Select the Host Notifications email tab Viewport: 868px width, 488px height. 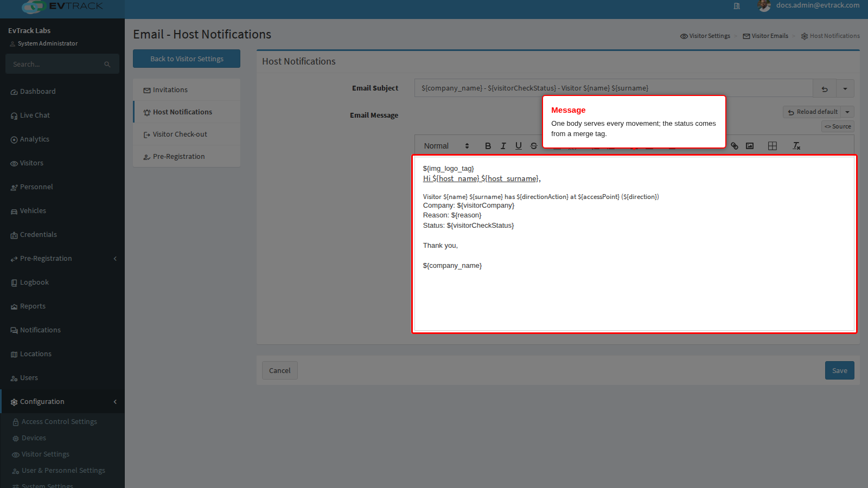coord(187,112)
